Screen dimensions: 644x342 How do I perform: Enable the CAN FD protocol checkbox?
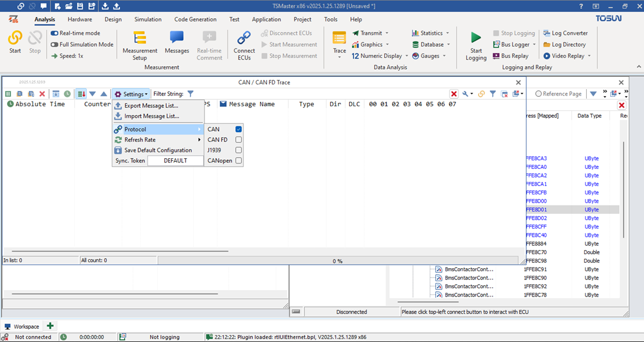click(x=238, y=139)
